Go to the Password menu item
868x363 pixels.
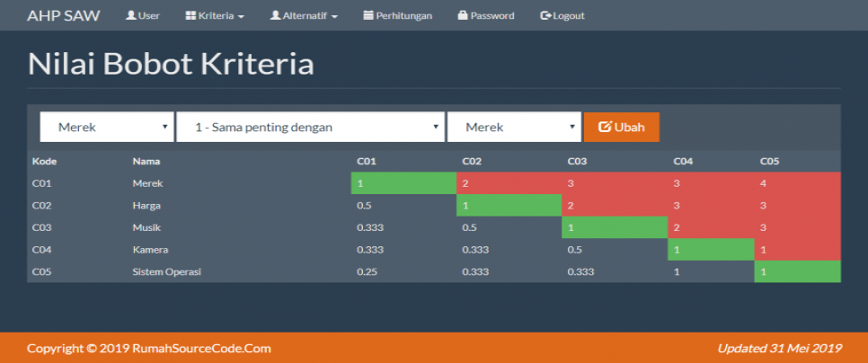[x=486, y=15]
